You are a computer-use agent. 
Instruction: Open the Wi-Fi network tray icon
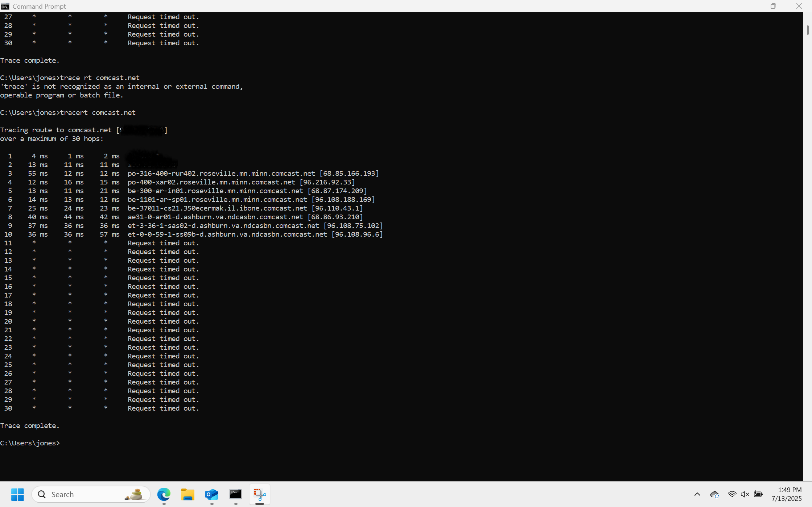tap(732, 494)
